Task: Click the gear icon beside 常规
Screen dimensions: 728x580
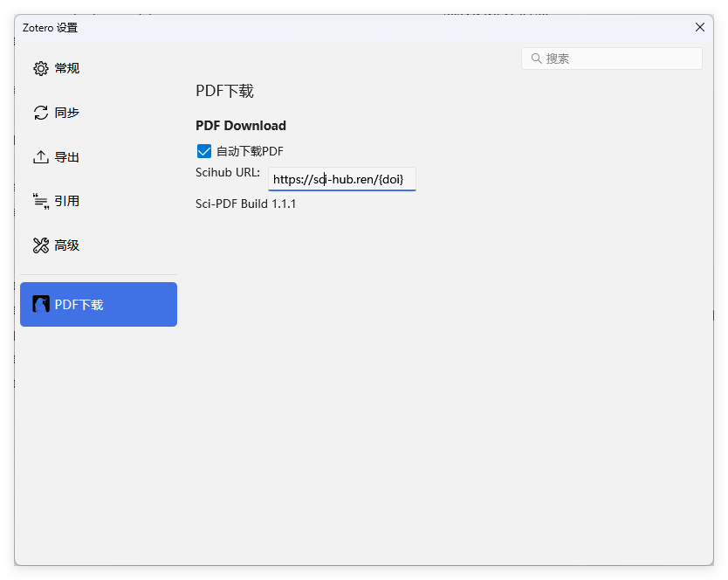Action: [x=41, y=68]
